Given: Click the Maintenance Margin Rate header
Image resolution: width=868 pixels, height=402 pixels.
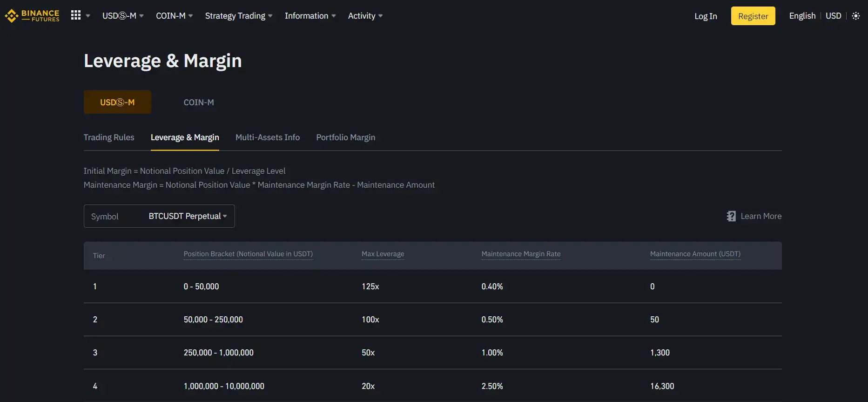Looking at the screenshot, I should 521,254.
